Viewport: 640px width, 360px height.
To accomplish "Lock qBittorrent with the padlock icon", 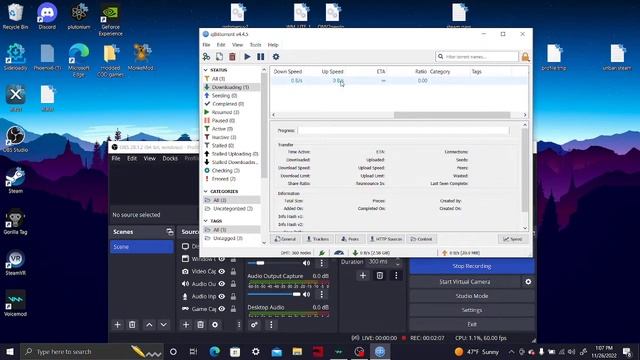I will tap(525, 57).
